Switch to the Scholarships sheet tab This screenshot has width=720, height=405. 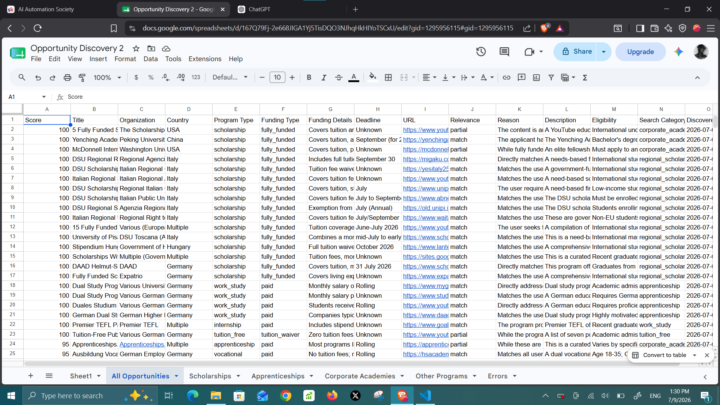point(210,376)
